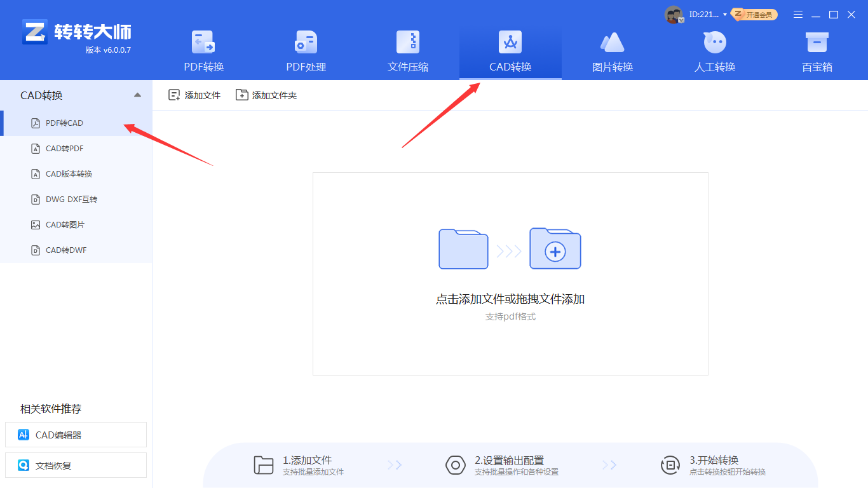Click the 开通会员 membership button
This screenshot has width=868, height=488.
click(x=754, y=14)
